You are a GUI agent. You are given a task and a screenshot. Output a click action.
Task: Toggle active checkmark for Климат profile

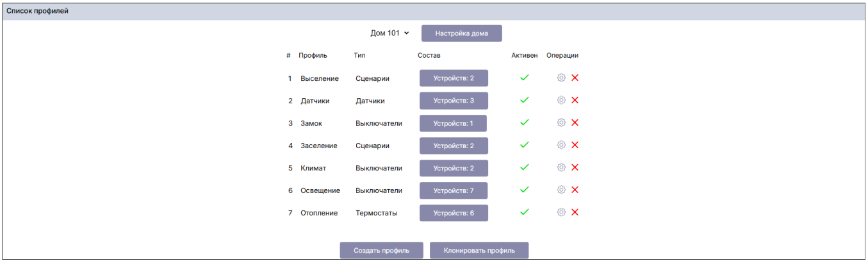[524, 167]
